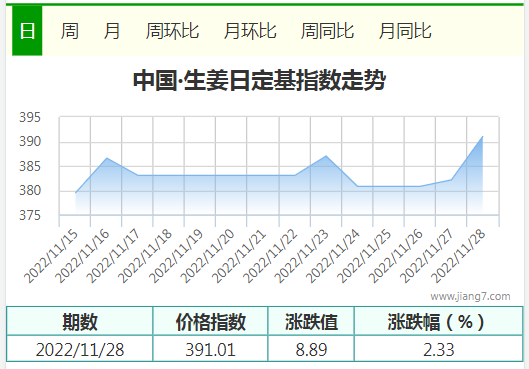Click the 395 y-axis label
Screen dimensions: 529x369
[x=30, y=117]
